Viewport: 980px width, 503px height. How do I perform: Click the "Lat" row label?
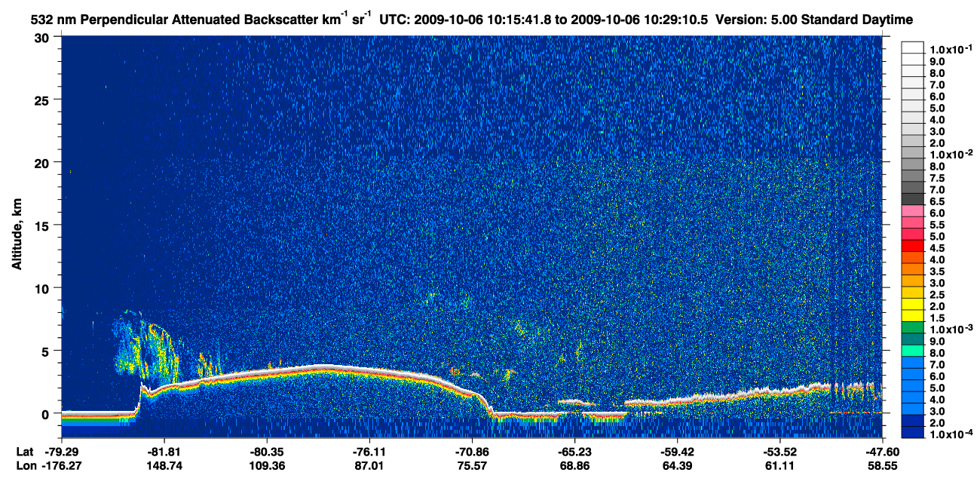[x=24, y=452]
